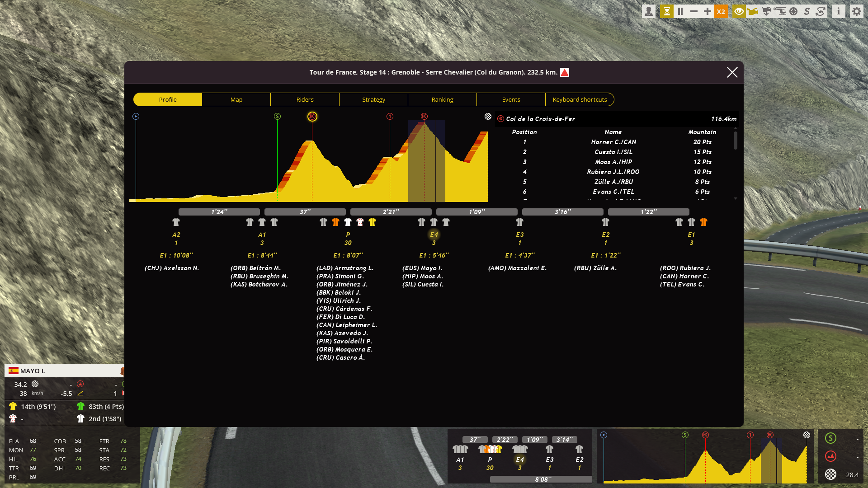Open game settings gear

[x=857, y=11]
